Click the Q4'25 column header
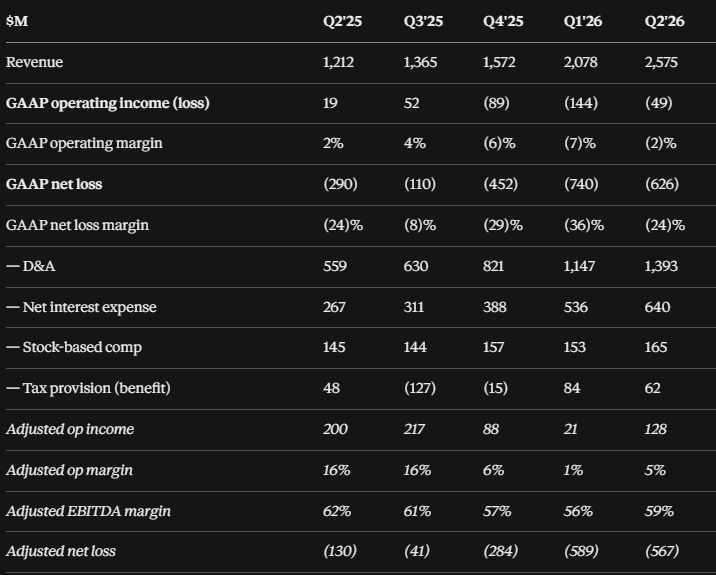The height and width of the screenshot is (575, 716). [x=503, y=21]
